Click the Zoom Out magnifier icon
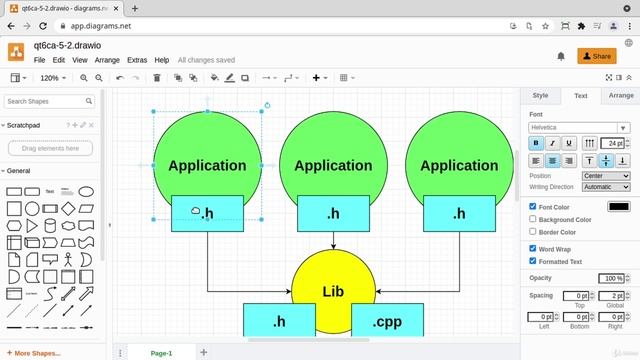The width and height of the screenshot is (640, 360). 99,78
